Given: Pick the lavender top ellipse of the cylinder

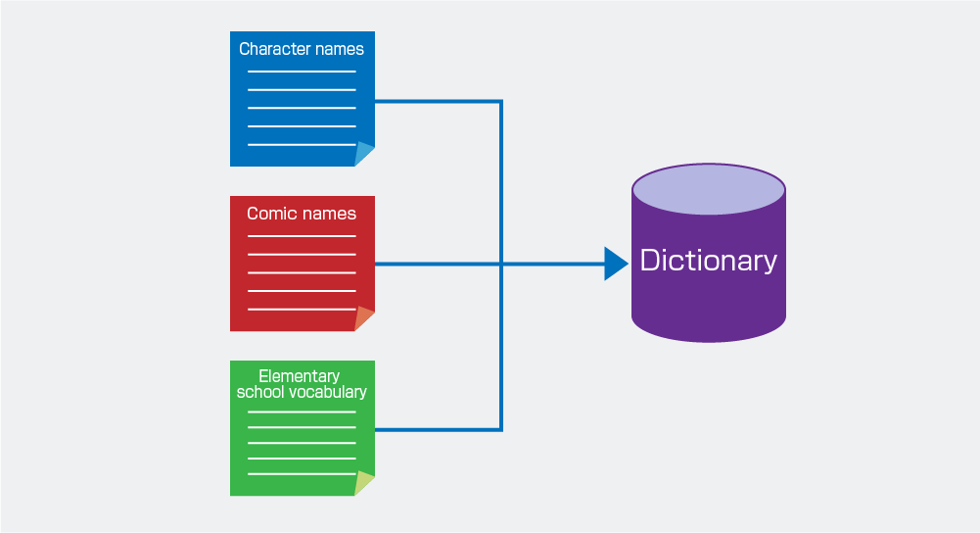Looking at the screenshot, I should (x=708, y=189).
